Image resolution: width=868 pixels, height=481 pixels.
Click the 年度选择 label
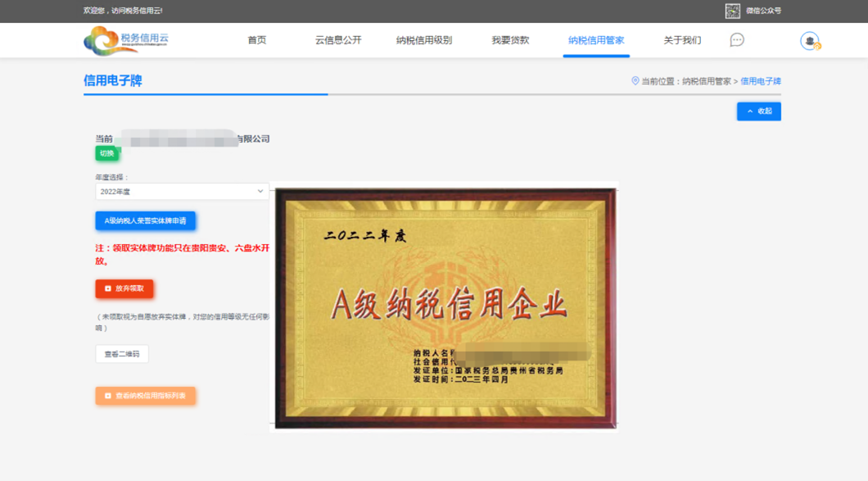click(x=112, y=177)
